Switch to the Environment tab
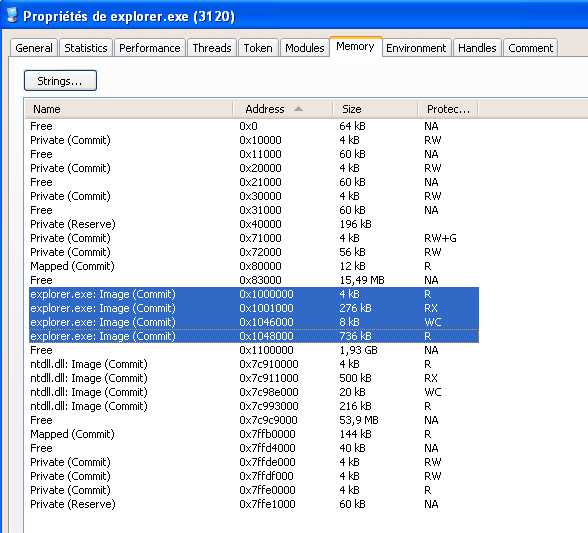588x533 pixels. pos(416,48)
